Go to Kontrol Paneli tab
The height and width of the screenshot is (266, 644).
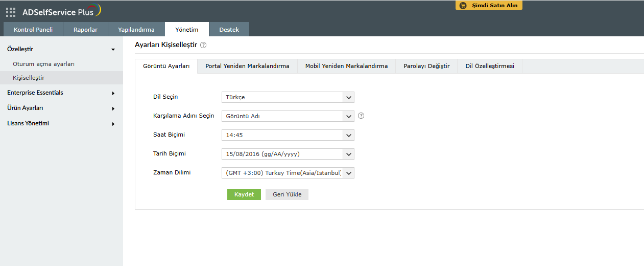(33, 30)
